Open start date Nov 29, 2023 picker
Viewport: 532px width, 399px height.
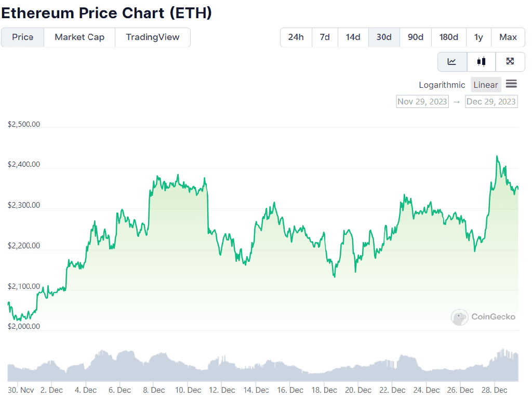(x=422, y=101)
